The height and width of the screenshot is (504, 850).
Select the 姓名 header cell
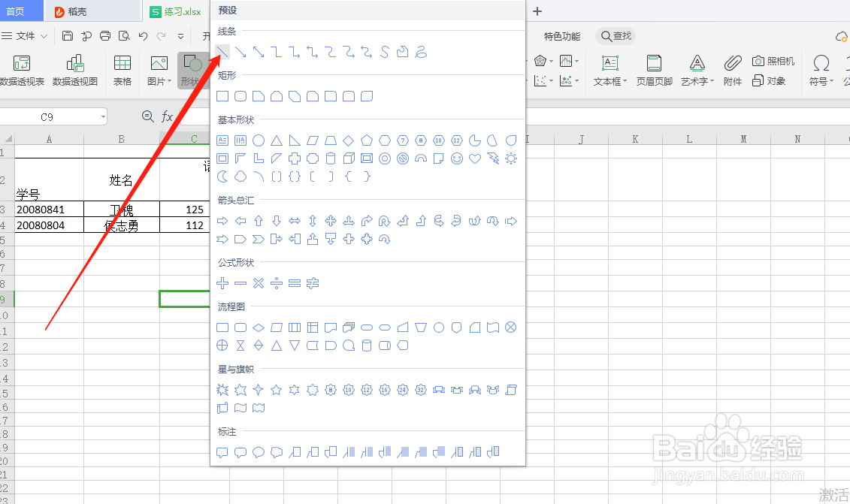(122, 180)
